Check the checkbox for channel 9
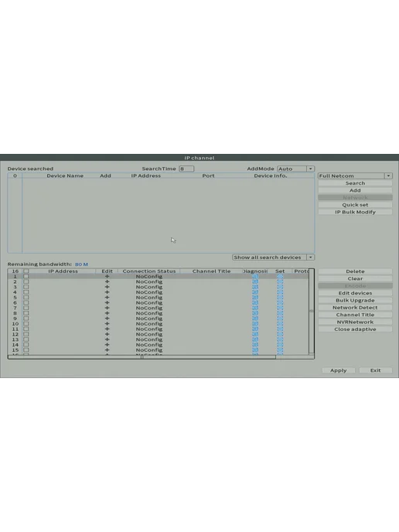This screenshot has width=399, height=532. tap(26, 319)
